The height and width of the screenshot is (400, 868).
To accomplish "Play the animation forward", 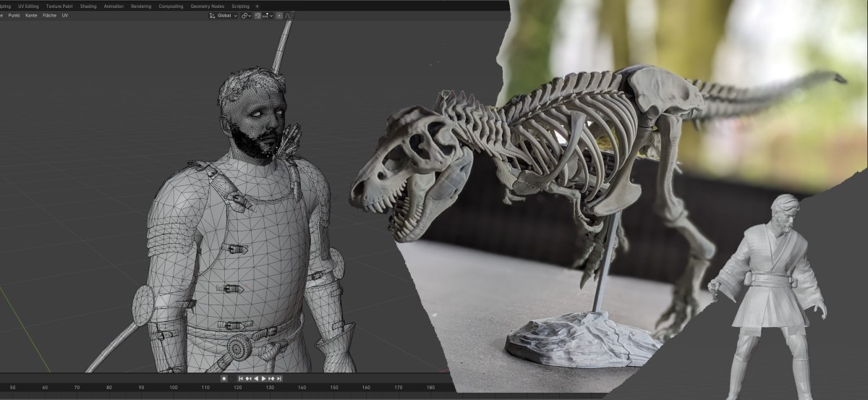I will 264,378.
